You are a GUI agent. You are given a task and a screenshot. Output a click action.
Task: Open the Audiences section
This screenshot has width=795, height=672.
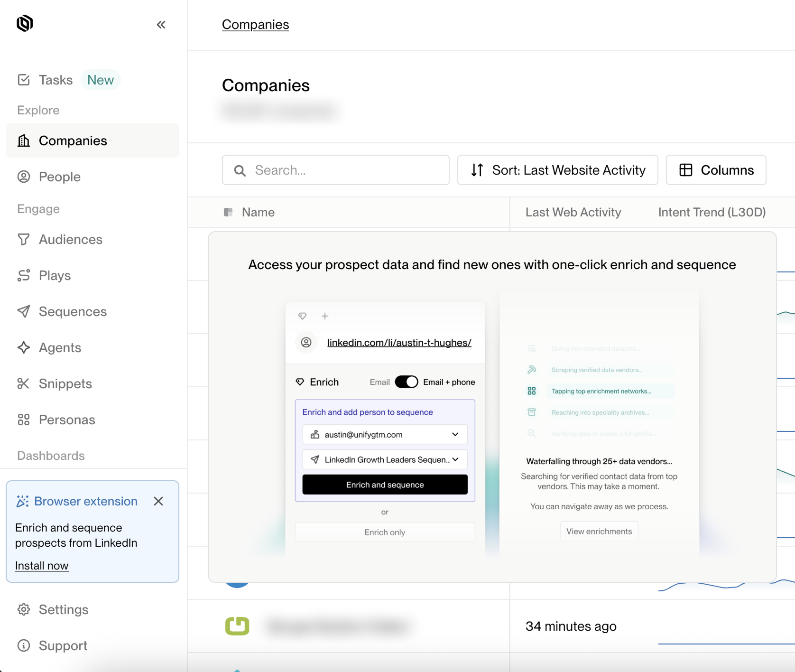(70, 239)
